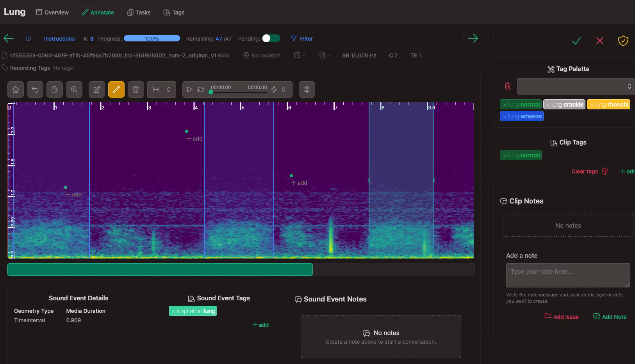This screenshot has width=635, height=364.
Task: Switch to the Overview tab
Action: pos(52,12)
